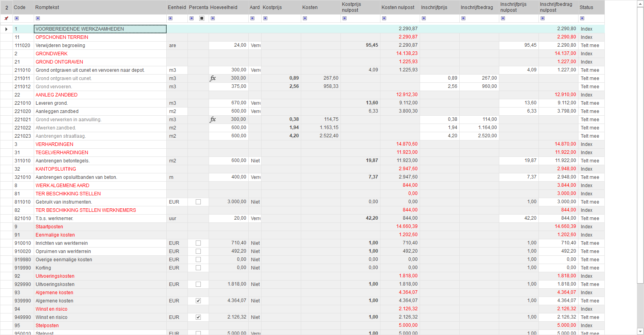Screen dimensions: 644x335
Task: Open the Code column filter operator icon
Action: pyautogui.click(x=16, y=18)
